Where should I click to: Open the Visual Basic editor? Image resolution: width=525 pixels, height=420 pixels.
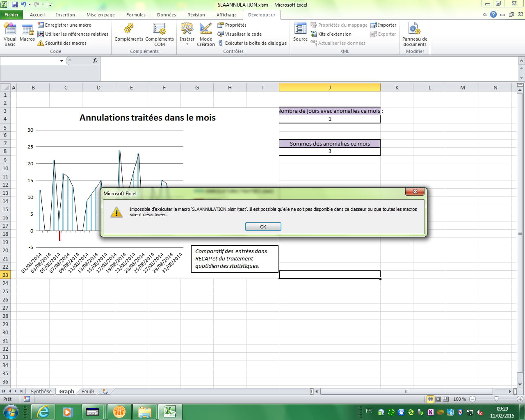[10, 34]
